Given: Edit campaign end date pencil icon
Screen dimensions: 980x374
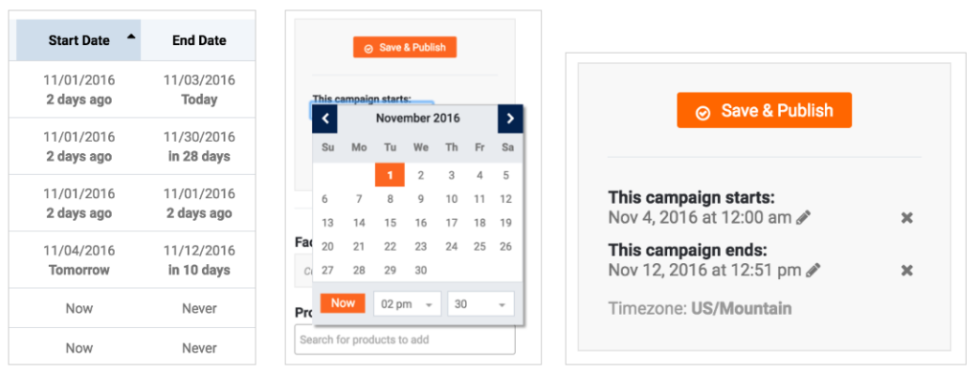Looking at the screenshot, I should coord(813,270).
